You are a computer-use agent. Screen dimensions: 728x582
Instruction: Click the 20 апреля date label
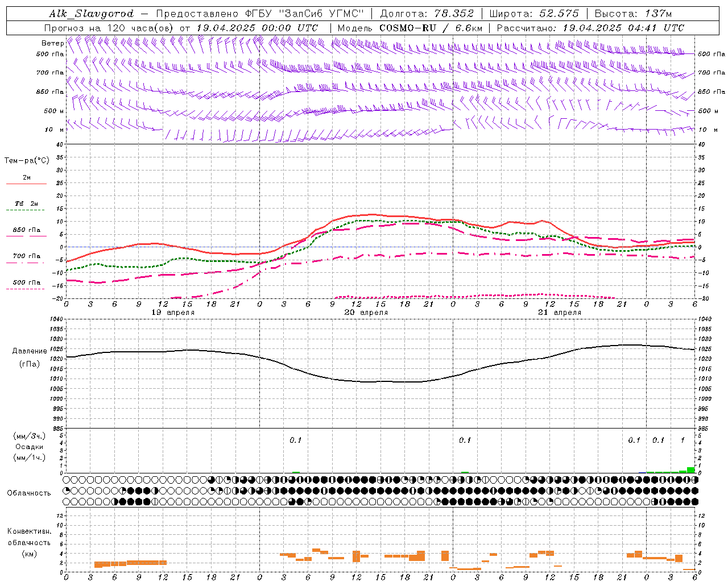point(366,313)
